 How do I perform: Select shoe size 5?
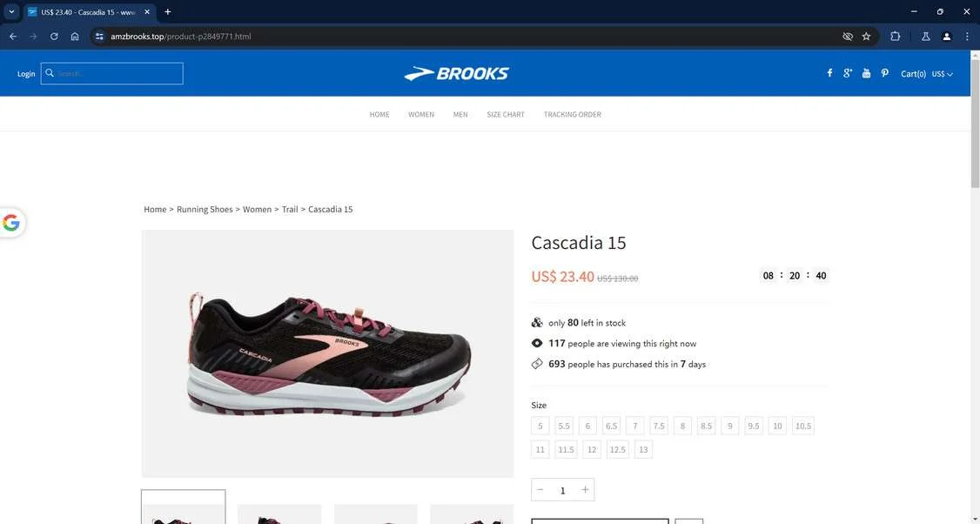[x=540, y=426]
